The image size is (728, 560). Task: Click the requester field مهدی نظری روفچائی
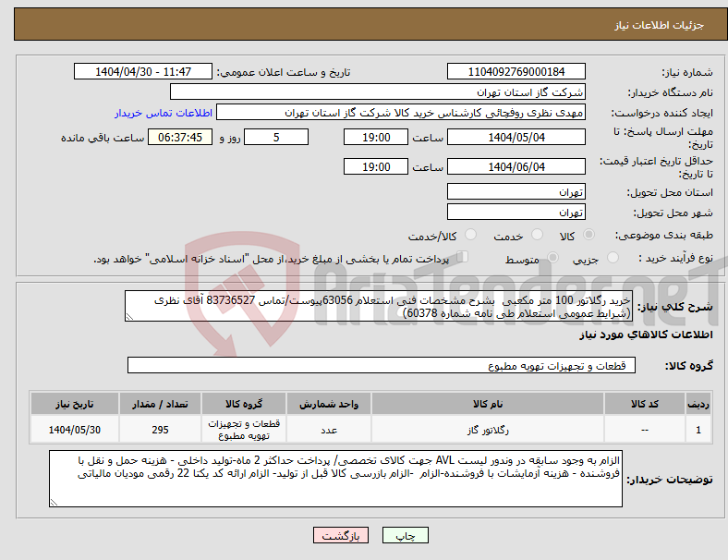pos(401,113)
